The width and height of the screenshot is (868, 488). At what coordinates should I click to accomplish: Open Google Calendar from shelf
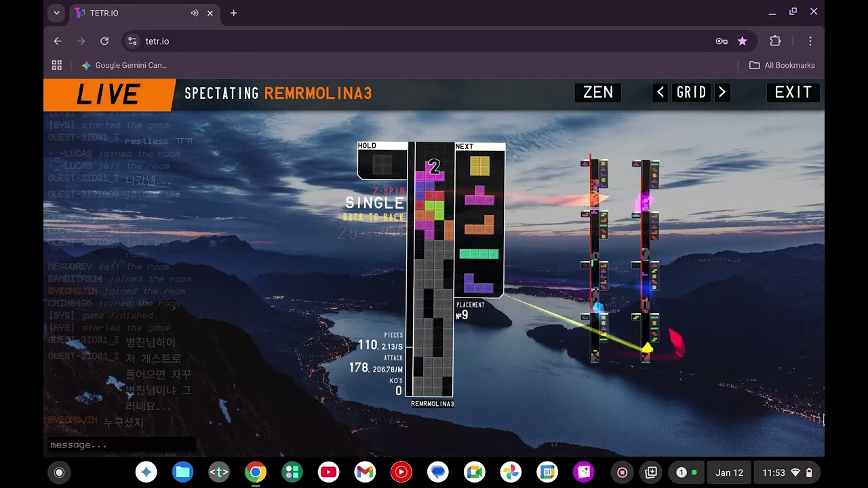pyautogui.click(x=547, y=472)
